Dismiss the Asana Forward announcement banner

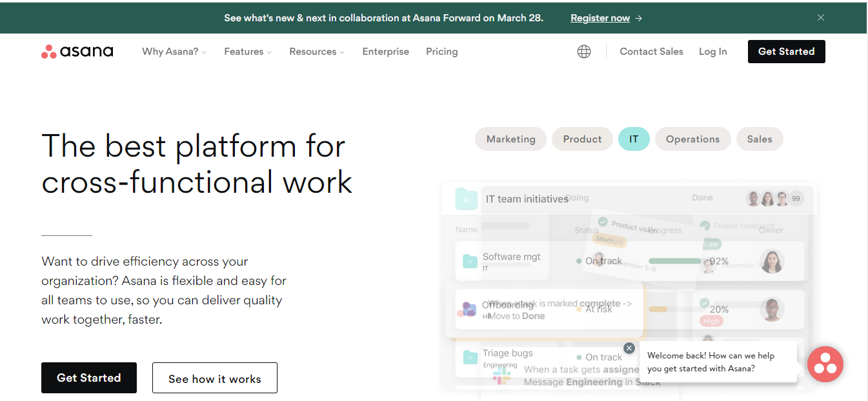(821, 17)
